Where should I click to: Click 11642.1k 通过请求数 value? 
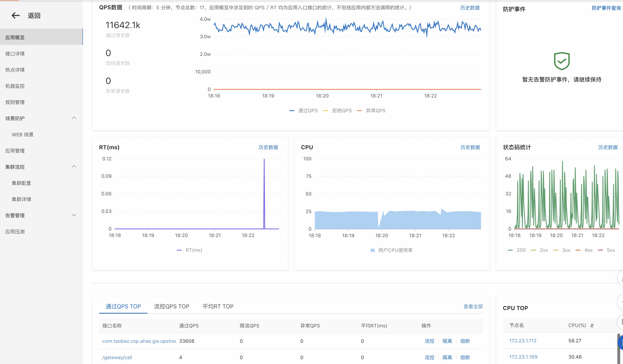tap(123, 25)
